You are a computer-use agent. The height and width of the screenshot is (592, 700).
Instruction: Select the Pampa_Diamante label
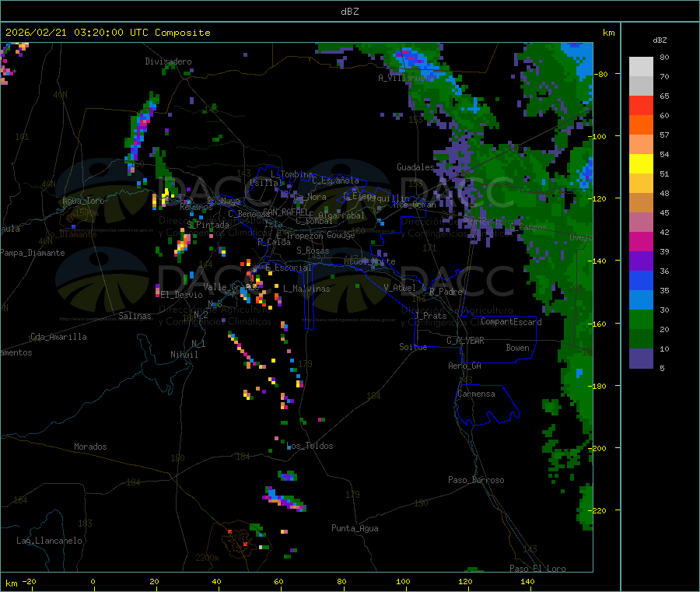click(x=32, y=253)
